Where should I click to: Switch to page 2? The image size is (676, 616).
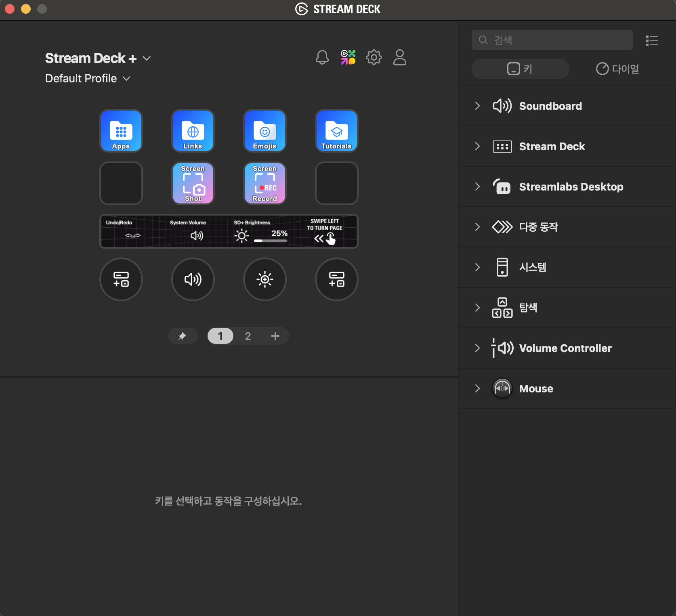click(x=248, y=336)
